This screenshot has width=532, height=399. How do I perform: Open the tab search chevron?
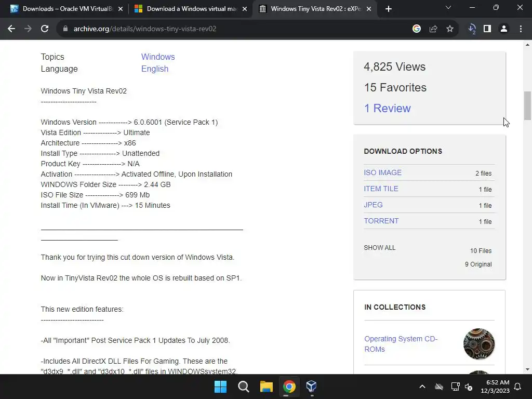[x=448, y=7]
